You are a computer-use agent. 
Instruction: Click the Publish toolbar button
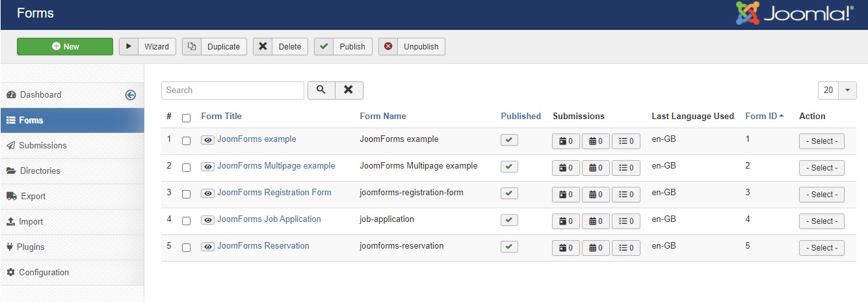343,46
